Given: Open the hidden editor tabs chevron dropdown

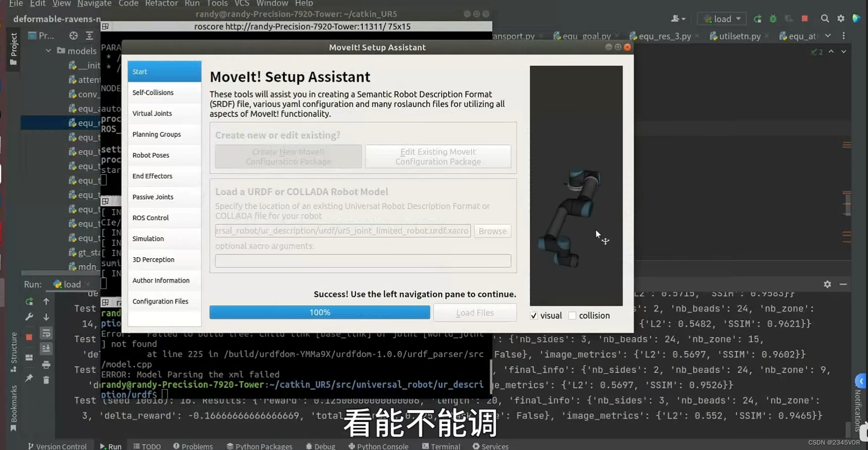Looking at the screenshot, I should point(828,36).
